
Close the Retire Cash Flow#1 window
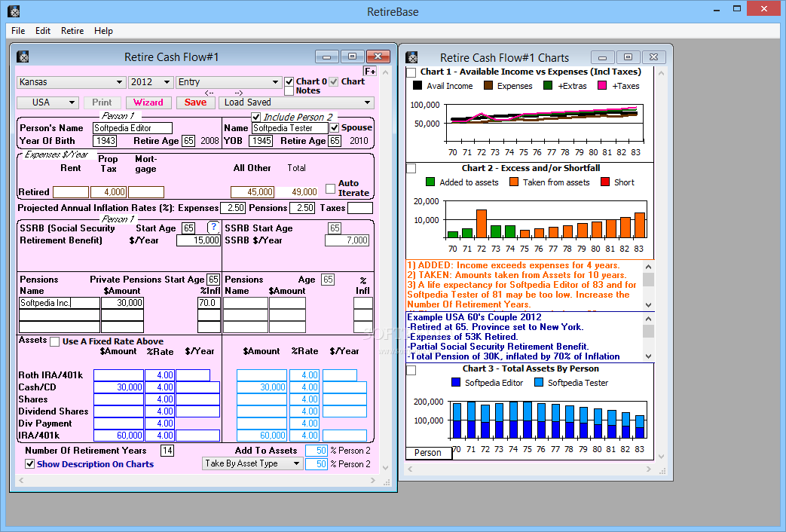pos(378,57)
